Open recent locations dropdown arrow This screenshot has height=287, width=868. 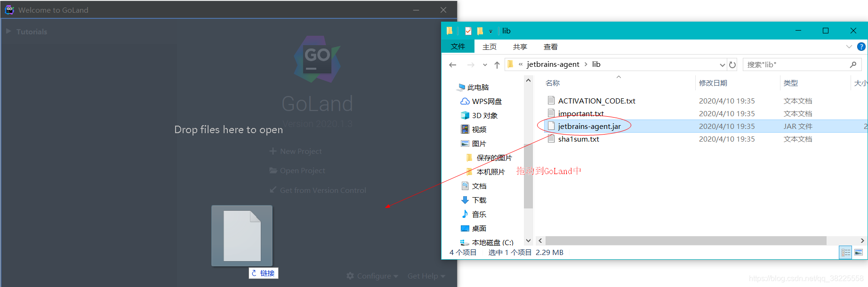485,65
